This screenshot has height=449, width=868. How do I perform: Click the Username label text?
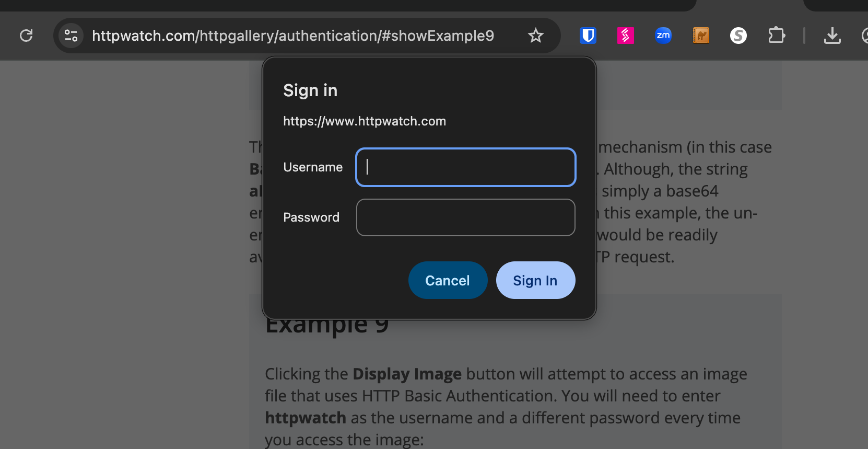click(x=313, y=167)
